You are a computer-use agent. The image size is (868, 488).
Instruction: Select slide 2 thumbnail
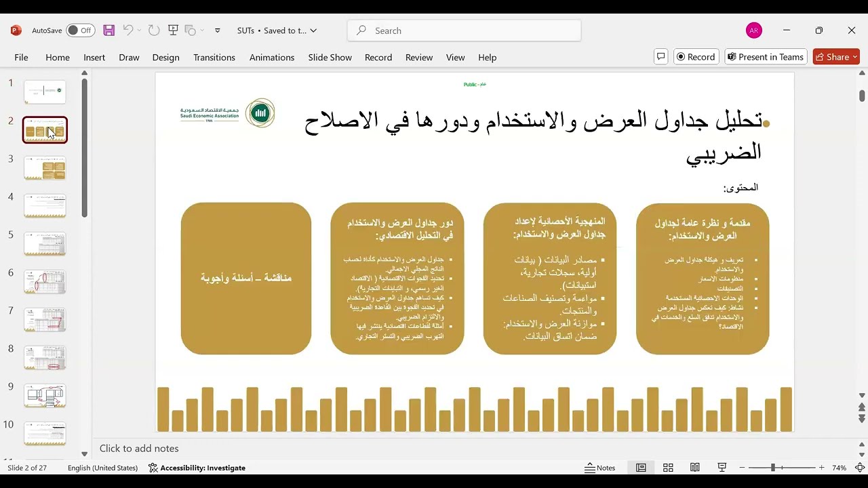coord(45,129)
